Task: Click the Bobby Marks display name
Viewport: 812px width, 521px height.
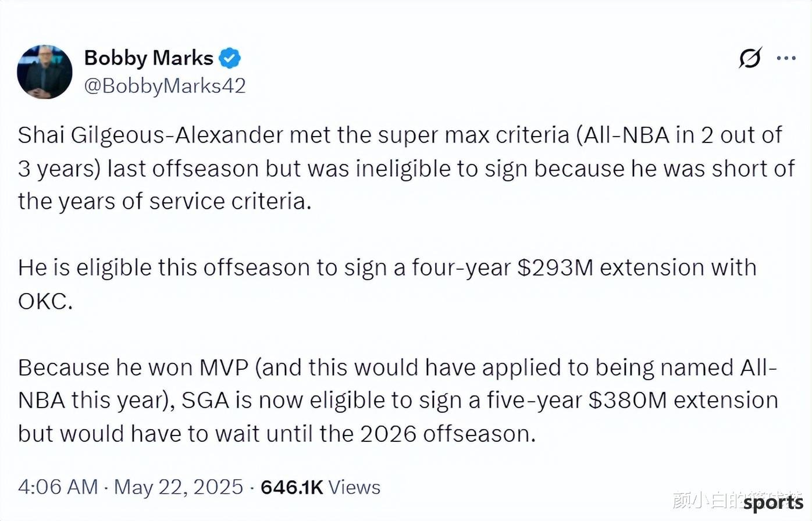Action: pos(149,58)
